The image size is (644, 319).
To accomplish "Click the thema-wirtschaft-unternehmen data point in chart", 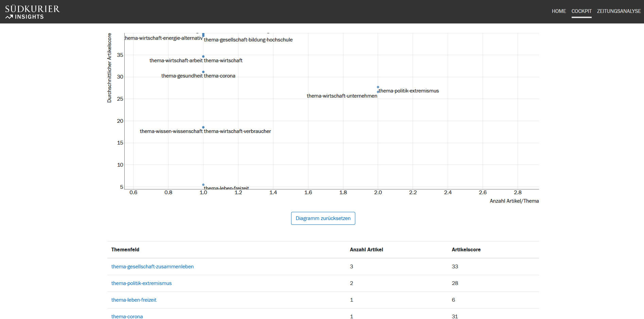I will click(378, 92).
